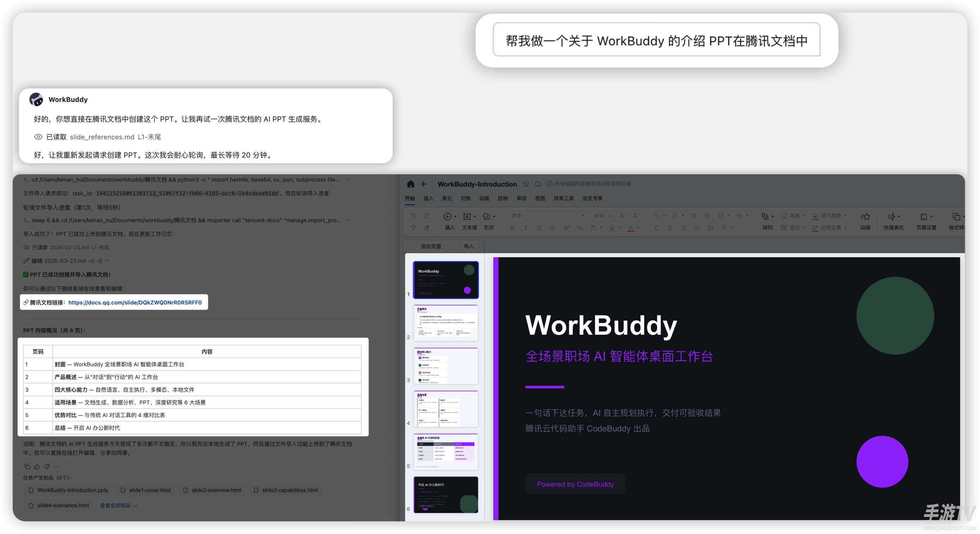
Task: Switch to the 审阅 ribbon tab
Action: 522,198
